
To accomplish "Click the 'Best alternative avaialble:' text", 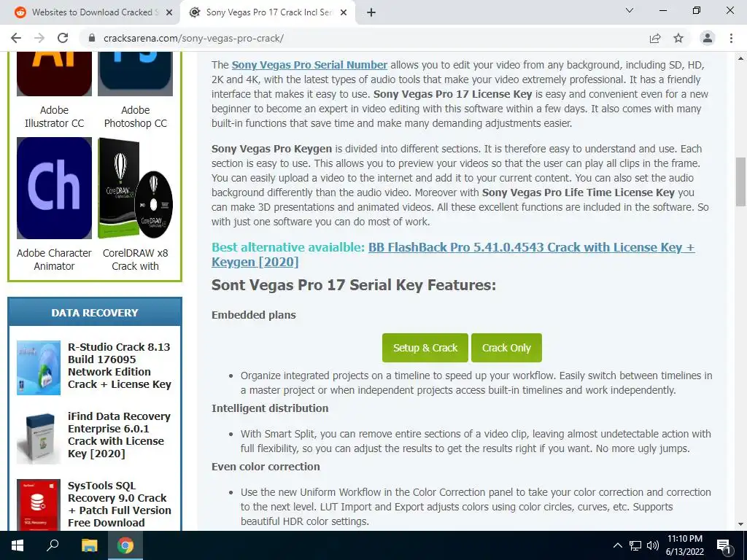I will tap(288, 247).
